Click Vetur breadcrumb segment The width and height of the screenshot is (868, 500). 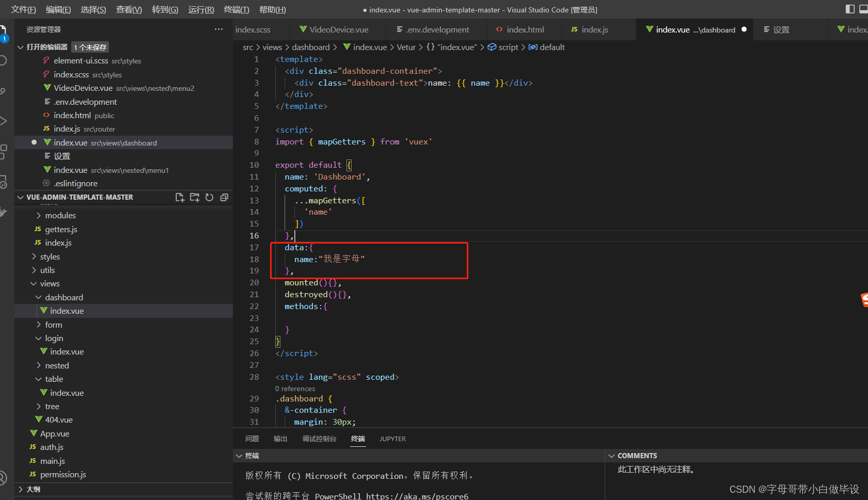point(406,47)
